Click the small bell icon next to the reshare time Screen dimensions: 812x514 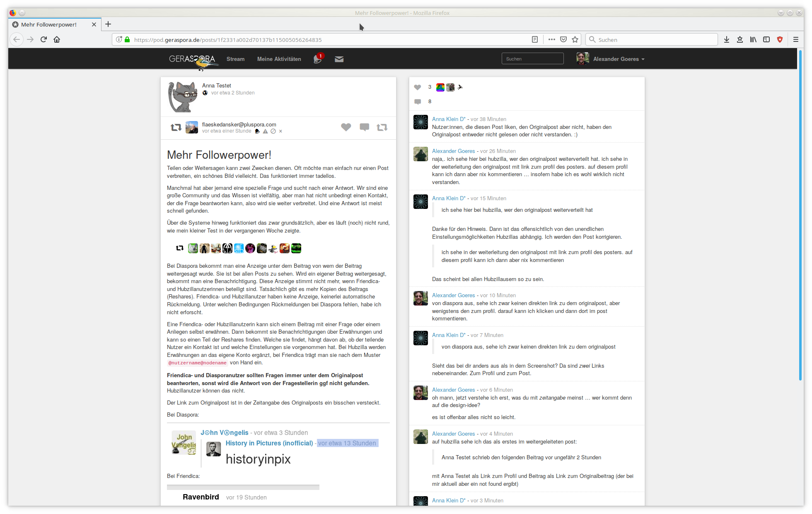(257, 131)
